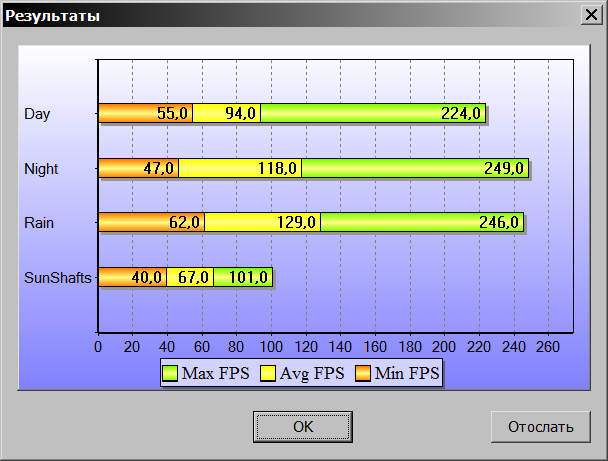This screenshot has width=608, height=461.
Task: Select the Day Max FPS bar 224,0
Action: click(x=373, y=113)
